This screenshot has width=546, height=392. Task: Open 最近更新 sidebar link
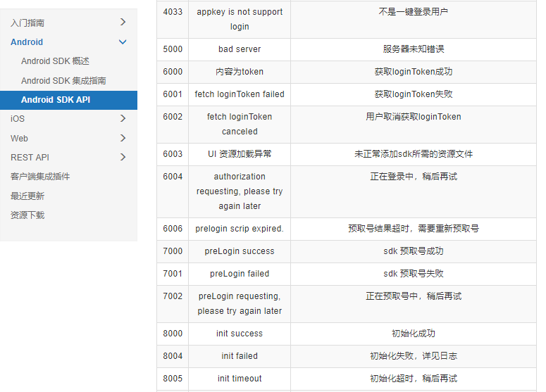coord(27,196)
